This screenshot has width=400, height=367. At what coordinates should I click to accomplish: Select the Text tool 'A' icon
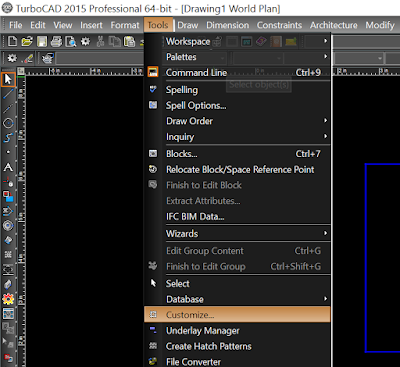point(8,167)
